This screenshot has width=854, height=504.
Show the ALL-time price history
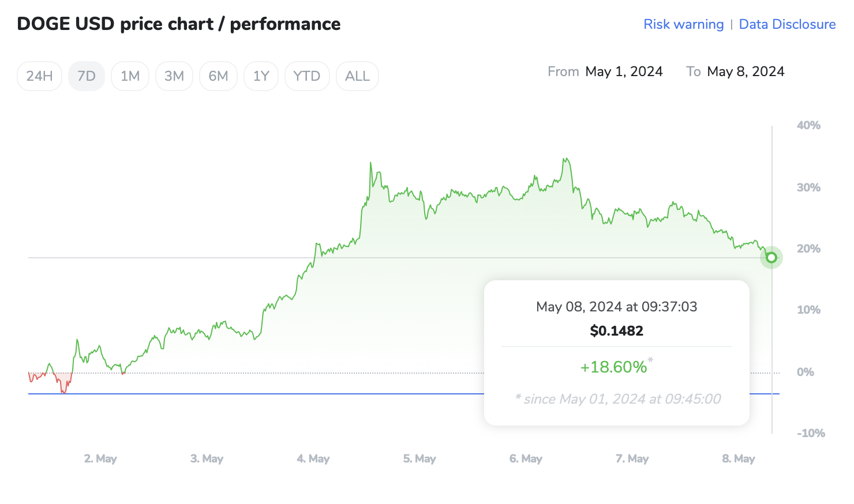pos(357,76)
